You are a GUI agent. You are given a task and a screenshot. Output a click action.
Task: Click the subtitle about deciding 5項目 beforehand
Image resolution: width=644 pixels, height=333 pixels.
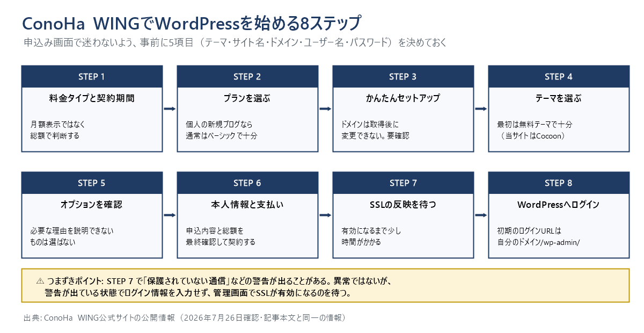(236, 43)
